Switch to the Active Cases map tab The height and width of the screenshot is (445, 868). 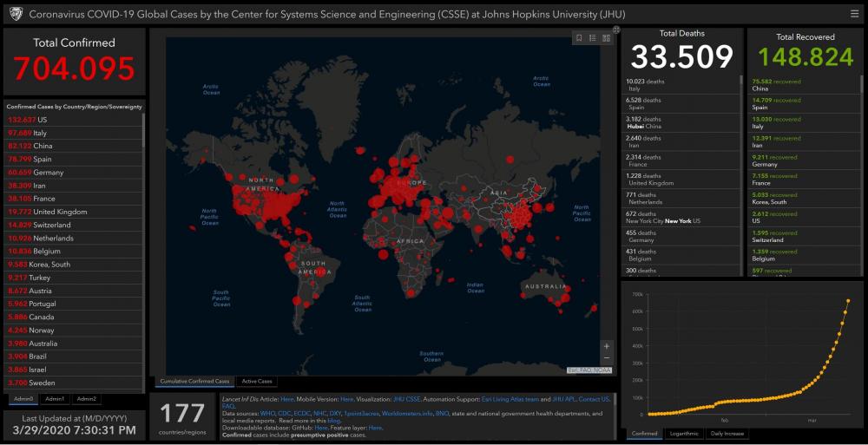pos(257,381)
